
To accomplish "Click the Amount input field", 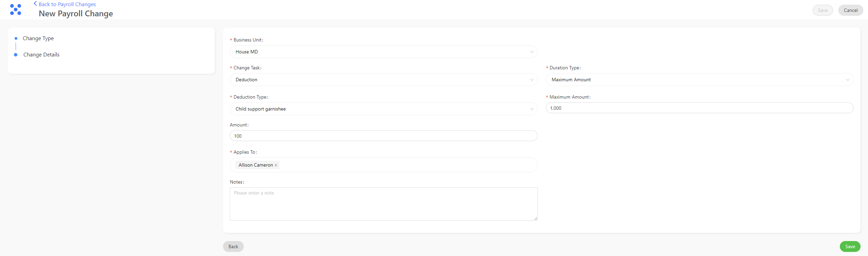I will coord(384,136).
